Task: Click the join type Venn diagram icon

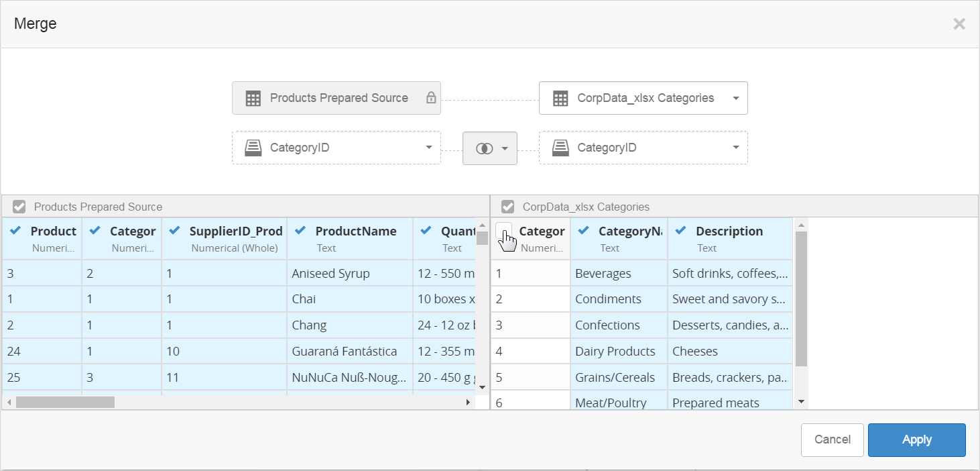Action: pyautogui.click(x=484, y=148)
